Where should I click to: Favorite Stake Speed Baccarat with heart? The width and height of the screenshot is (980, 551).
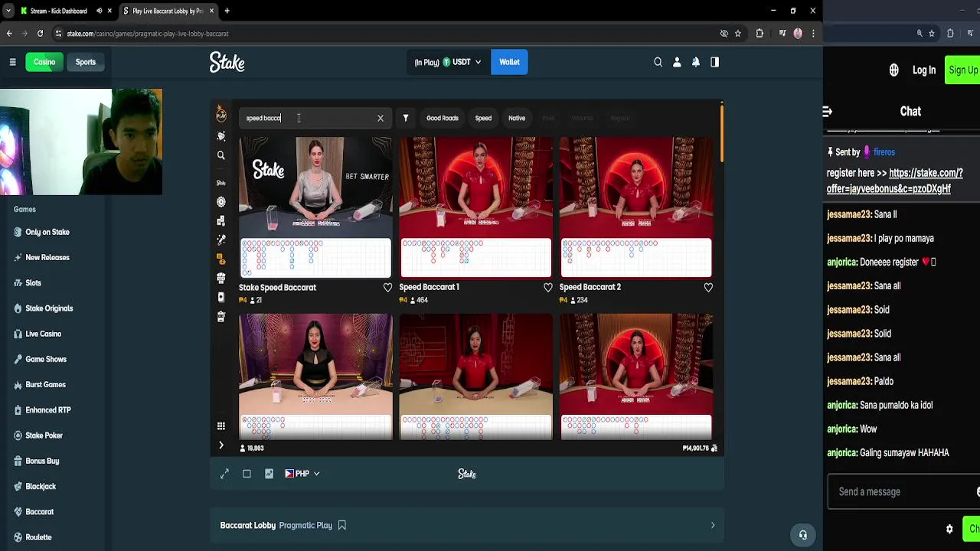tap(387, 288)
